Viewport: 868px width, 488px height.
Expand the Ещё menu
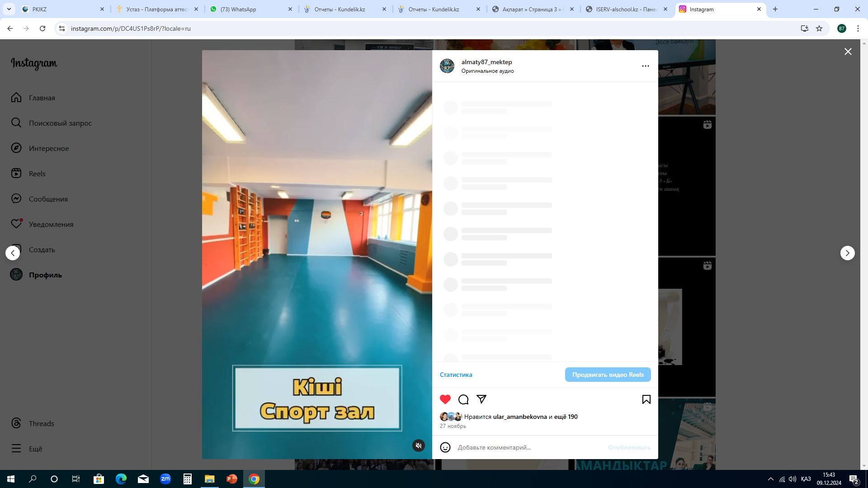[27, 449]
